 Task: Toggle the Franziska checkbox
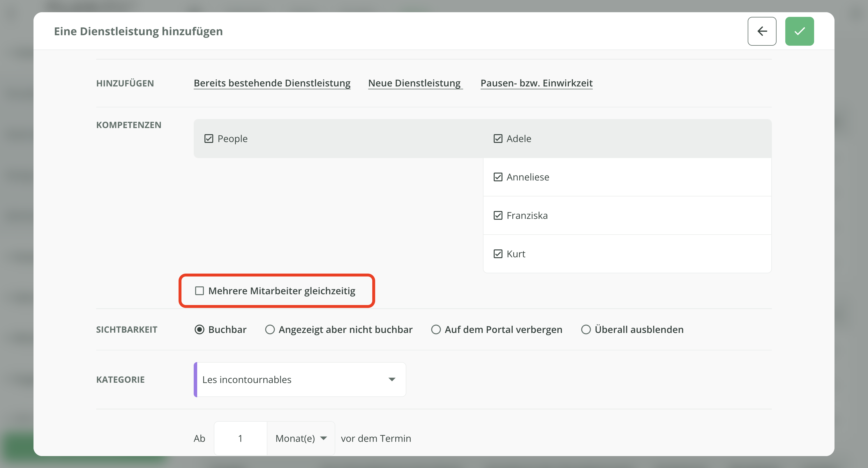click(x=498, y=215)
